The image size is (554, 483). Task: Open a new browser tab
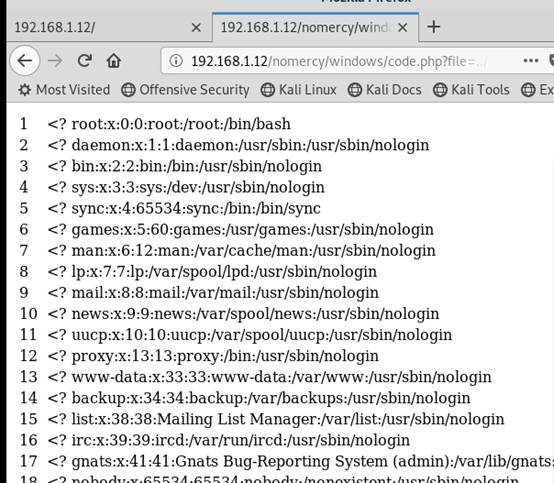(x=434, y=27)
